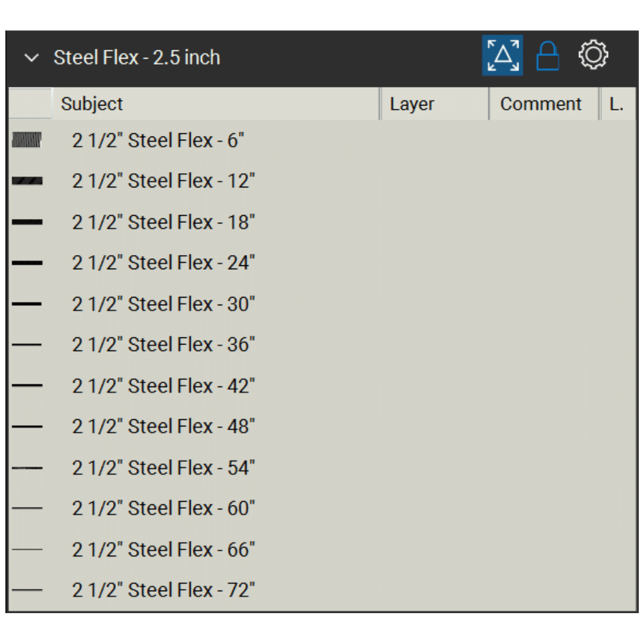644x644 pixels.
Task: Choose 2 1/2" Steel Flex - 54" entry
Action: (164, 468)
